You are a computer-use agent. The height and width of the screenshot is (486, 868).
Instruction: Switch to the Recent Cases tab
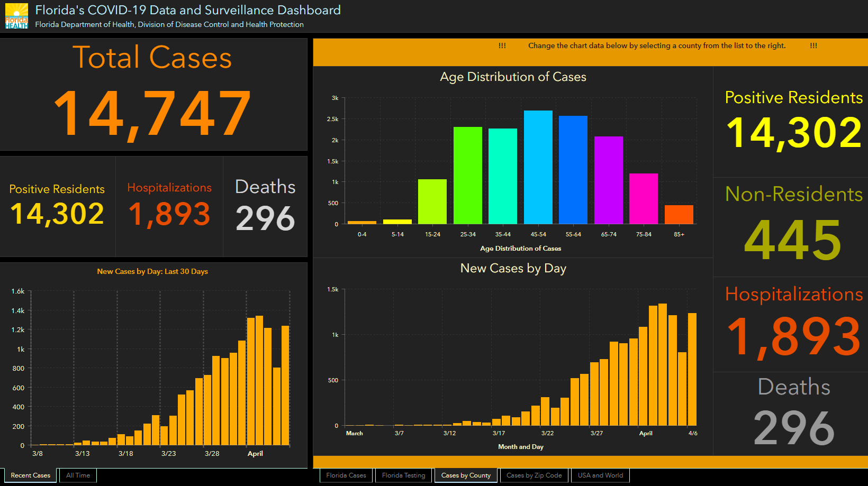click(30, 475)
